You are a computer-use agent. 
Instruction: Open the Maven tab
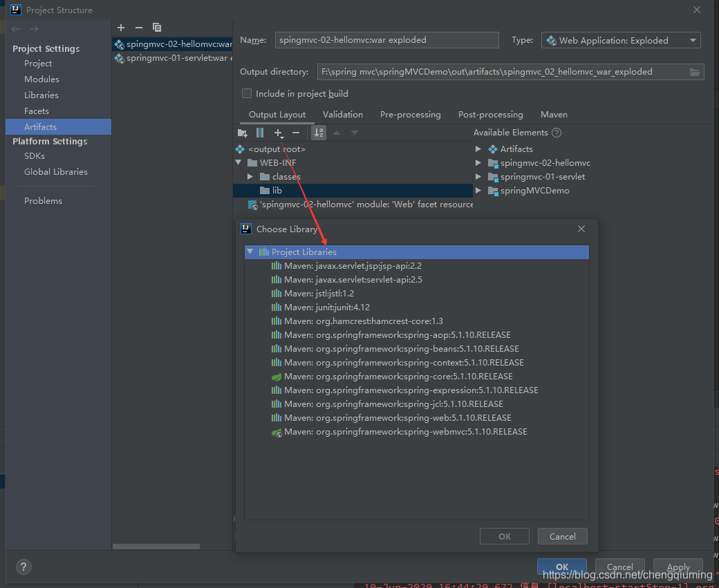[554, 115]
